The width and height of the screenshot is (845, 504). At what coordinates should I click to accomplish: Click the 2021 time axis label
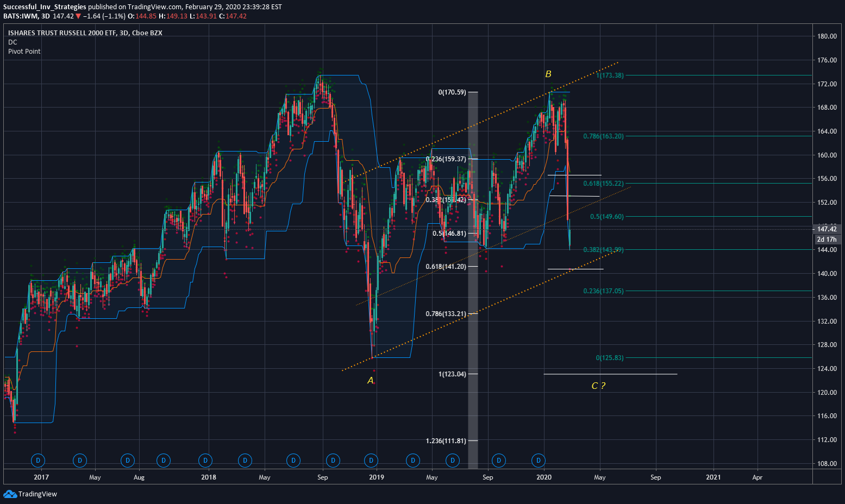(713, 477)
